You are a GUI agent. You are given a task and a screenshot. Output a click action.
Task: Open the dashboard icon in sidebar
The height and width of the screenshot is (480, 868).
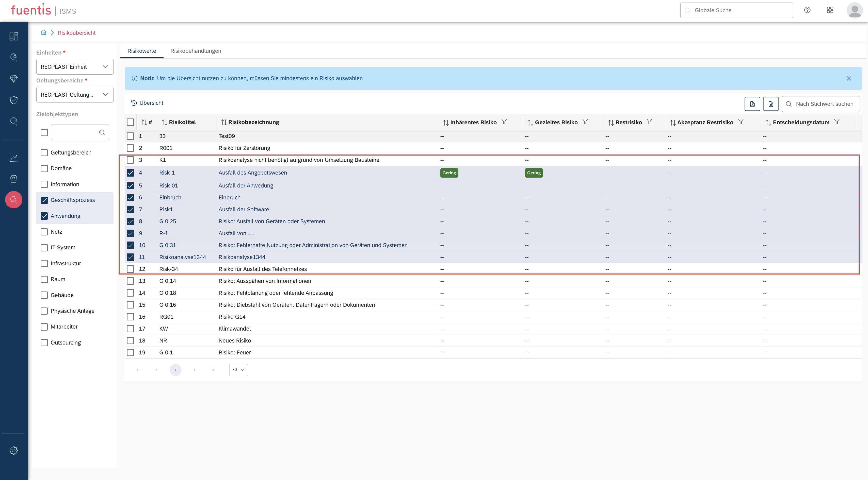pos(13,36)
